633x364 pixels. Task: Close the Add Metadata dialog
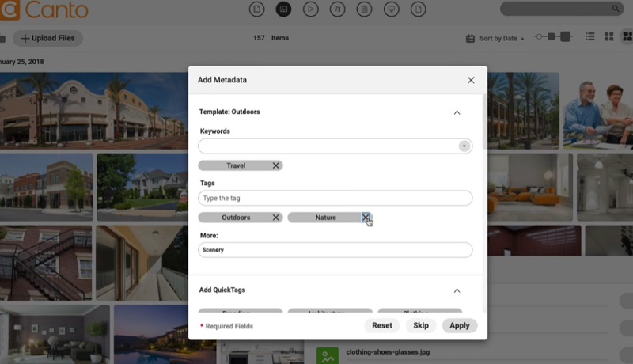471,80
